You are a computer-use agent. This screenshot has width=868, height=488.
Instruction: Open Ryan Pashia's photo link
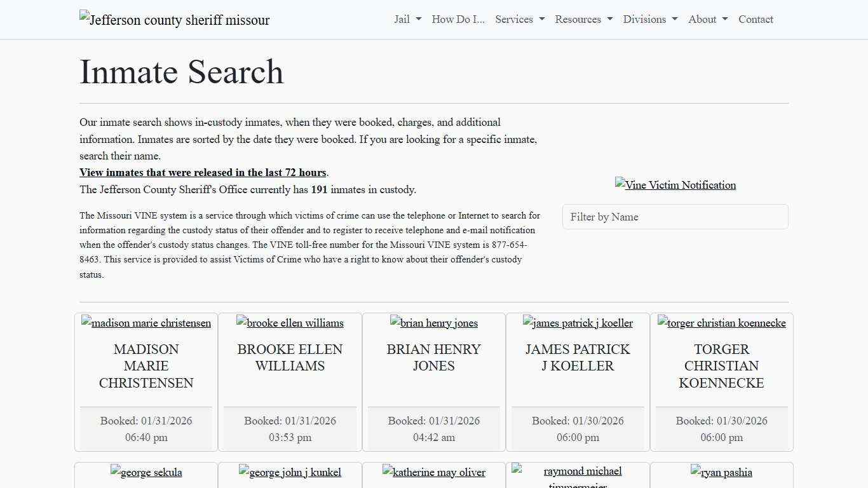(722, 472)
